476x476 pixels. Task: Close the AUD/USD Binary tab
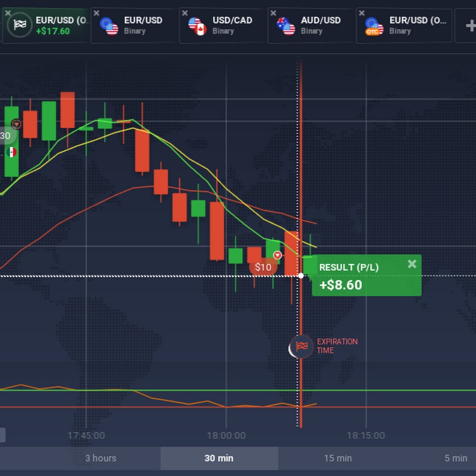(272, 13)
